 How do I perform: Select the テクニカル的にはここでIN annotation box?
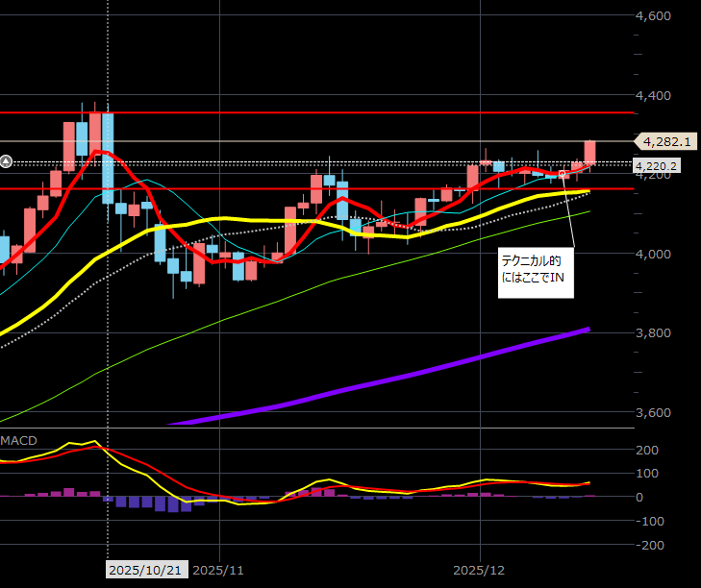[535, 273]
